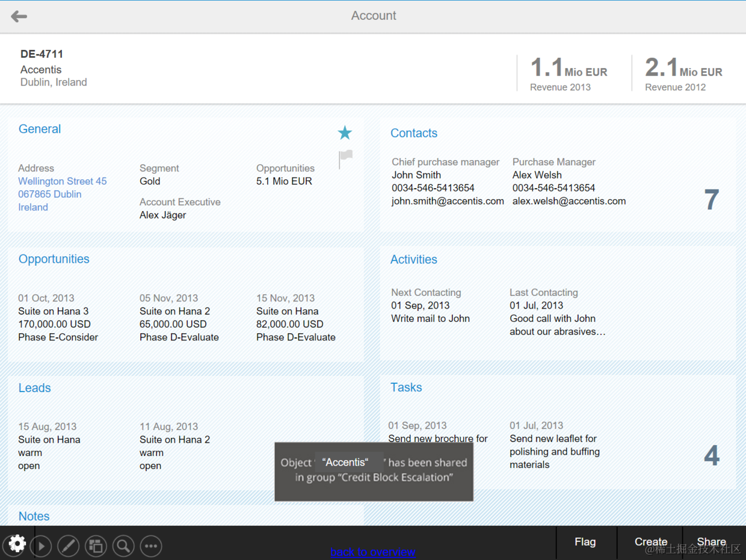Click the 1.1 Mio EUR revenue figure
This screenshot has height=560, width=746.
point(569,68)
